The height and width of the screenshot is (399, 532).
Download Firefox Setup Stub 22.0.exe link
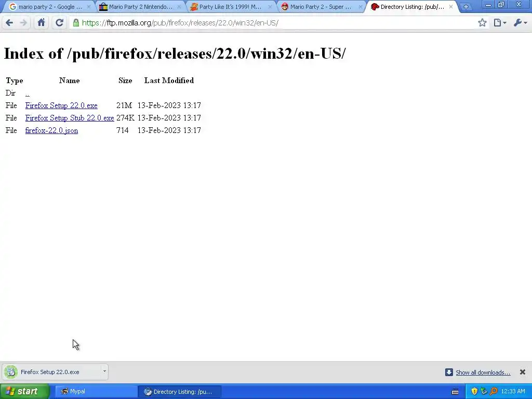click(70, 118)
